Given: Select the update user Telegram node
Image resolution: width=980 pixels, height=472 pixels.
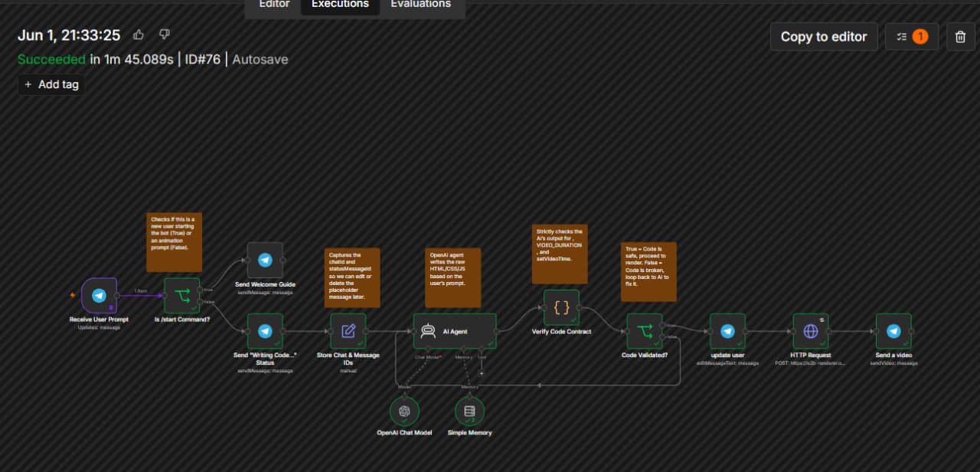Looking at the screenshot, I should (727, 331).
